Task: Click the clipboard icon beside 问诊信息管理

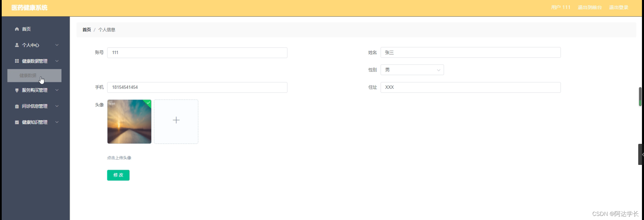Action: [17, 106]
